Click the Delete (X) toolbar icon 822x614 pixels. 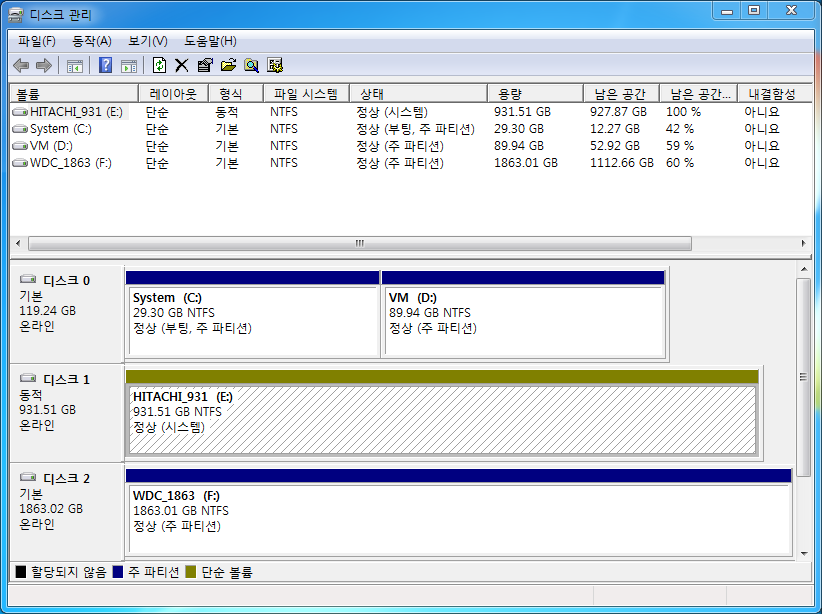click(x=181, y=66)
